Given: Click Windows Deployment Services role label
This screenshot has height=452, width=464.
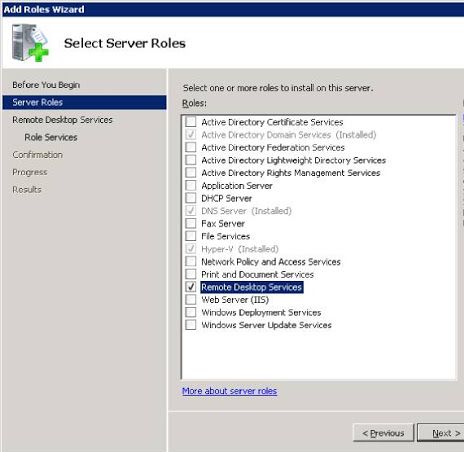Looking at the screenshot, I should (261, 312).
